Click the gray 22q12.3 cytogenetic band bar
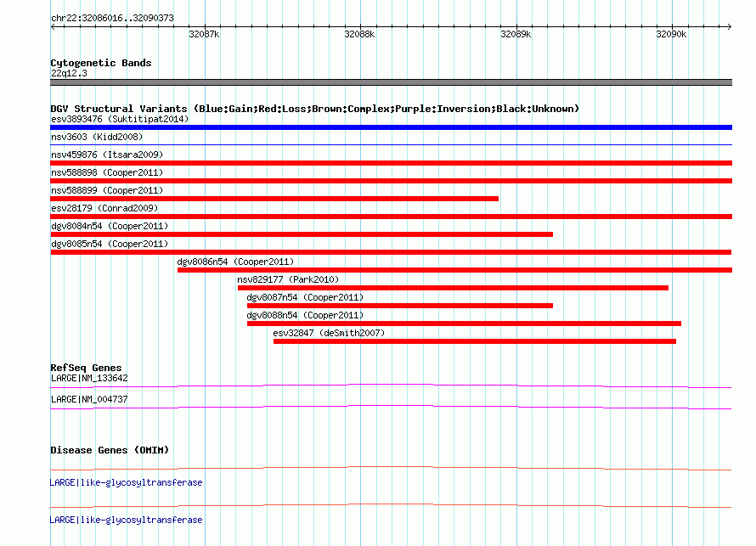This screenshot has height=546, width=756. click(391, 82)
